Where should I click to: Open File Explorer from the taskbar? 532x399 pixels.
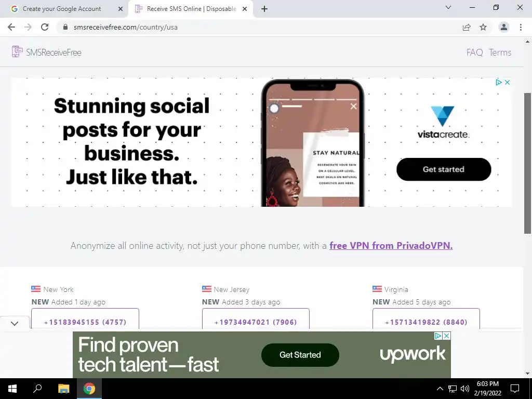click(x=63, y=389)
